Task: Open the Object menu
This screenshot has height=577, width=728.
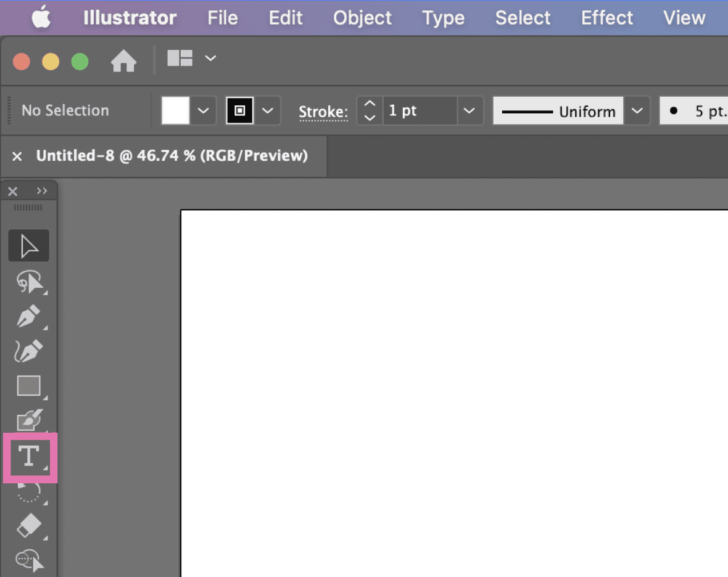Action: coord(362,18)
